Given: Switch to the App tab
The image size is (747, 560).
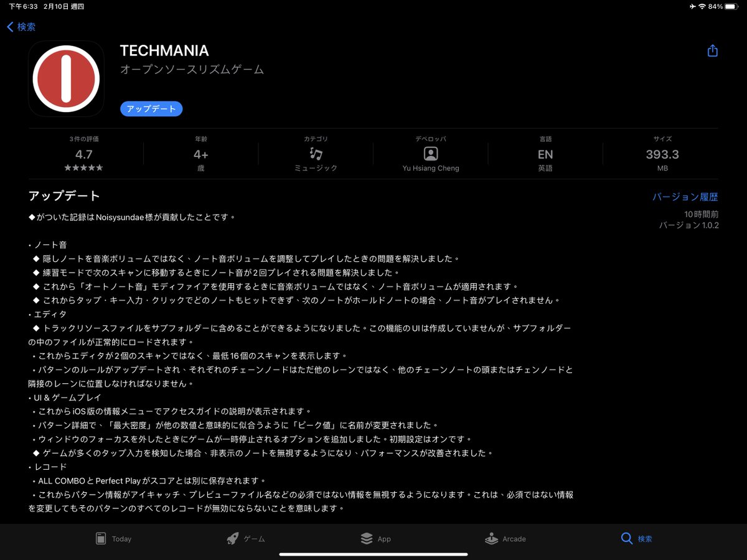Looking at the screenshot, I should point(375,539).
